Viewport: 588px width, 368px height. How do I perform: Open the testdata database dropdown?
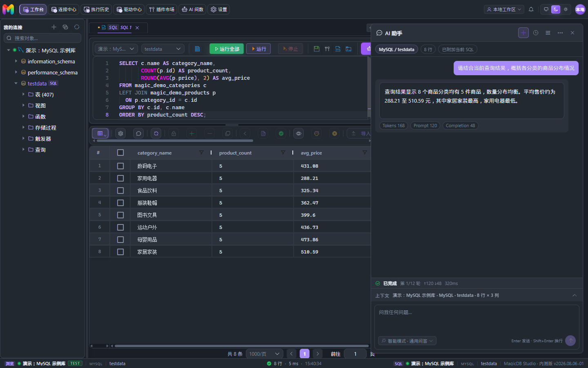(163, 49)
